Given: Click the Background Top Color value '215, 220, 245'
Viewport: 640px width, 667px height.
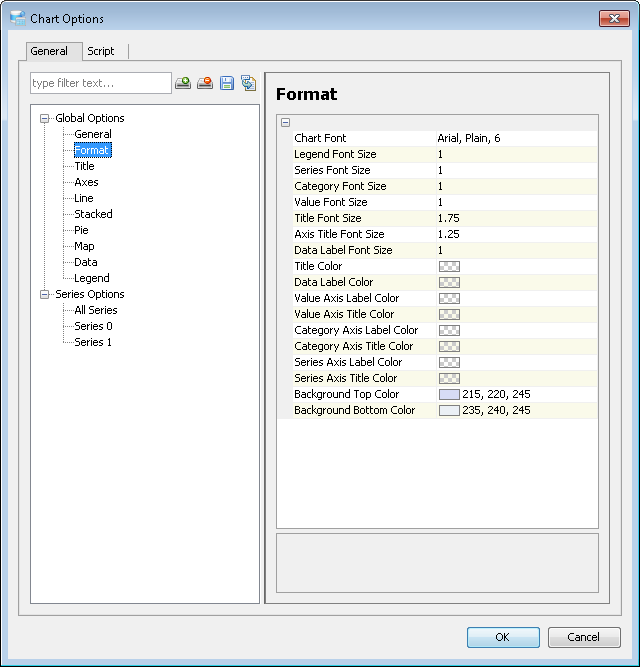Looking at the screenshot, I should 496,394.
